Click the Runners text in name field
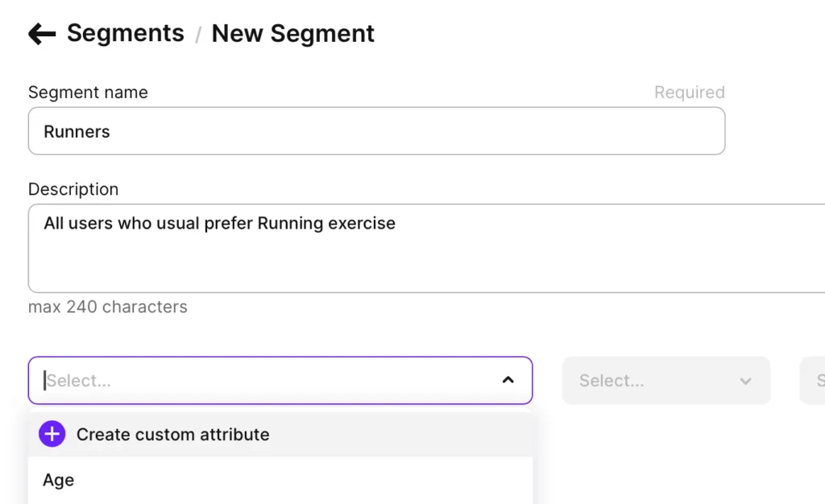Viewport: 825px width, 504px height. 77,132
